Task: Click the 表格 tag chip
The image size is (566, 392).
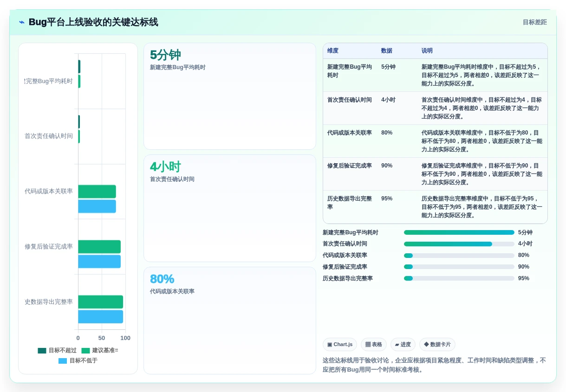Action: (x=374, y=345)
